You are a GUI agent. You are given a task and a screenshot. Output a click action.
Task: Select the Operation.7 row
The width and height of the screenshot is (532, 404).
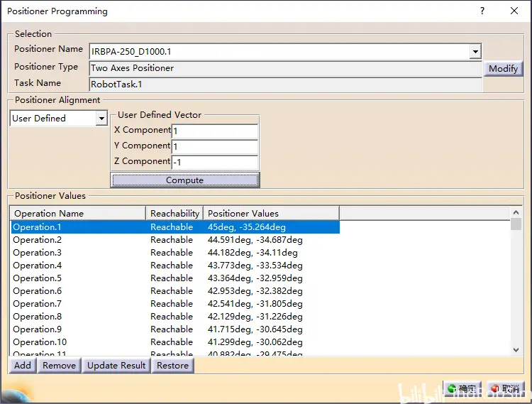tap(175, 303)
